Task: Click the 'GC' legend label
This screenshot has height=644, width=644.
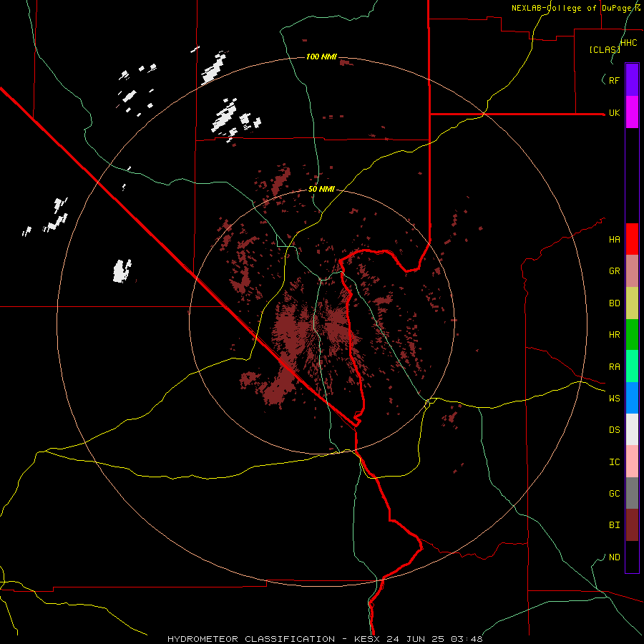Action: 614,494
